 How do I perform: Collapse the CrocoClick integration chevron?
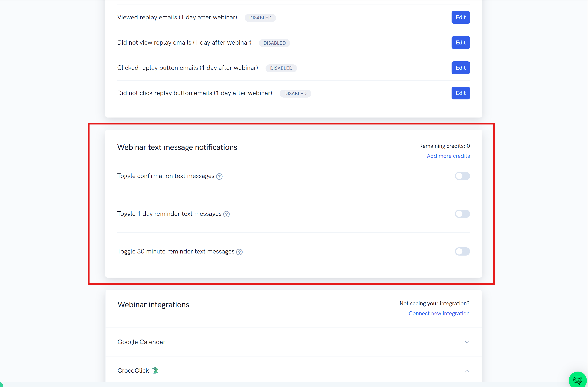pos(467,371)
